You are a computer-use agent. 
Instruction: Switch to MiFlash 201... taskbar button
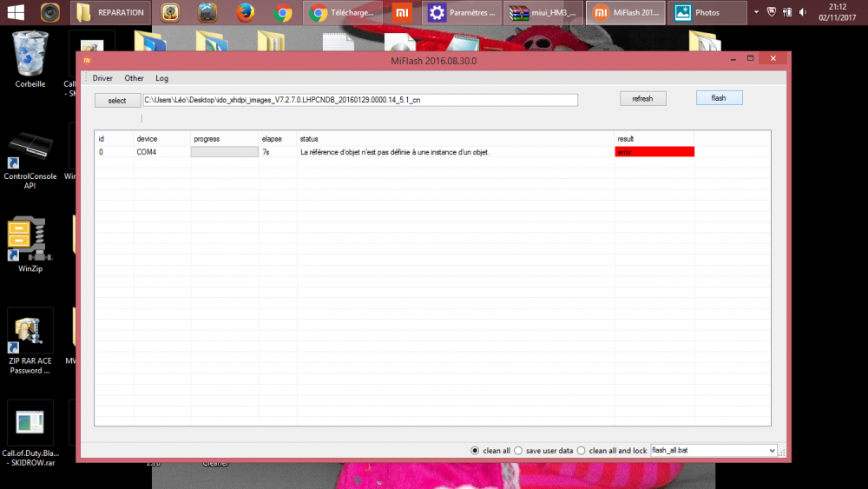626,12
